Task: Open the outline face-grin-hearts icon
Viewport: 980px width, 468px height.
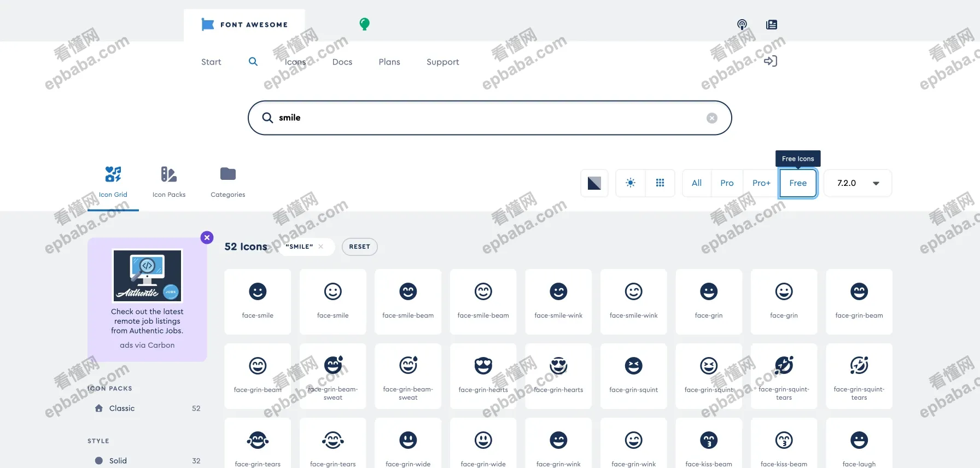Action: coord(558,376)
